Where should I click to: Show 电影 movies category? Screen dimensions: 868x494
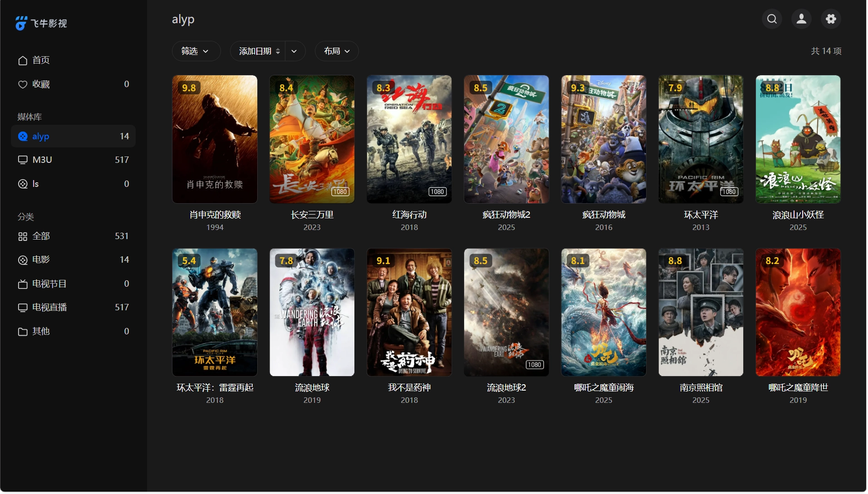coord(74,260)
